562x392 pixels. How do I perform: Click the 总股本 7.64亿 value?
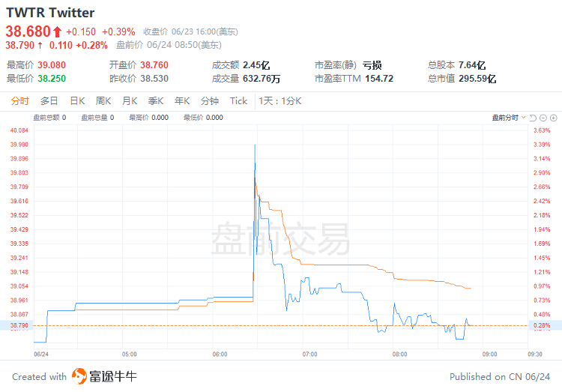coord(472,65)
